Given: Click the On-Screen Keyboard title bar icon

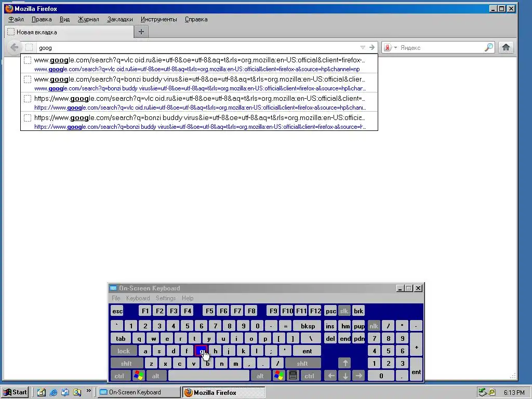Looking at the screenshot, I should 113,288.
